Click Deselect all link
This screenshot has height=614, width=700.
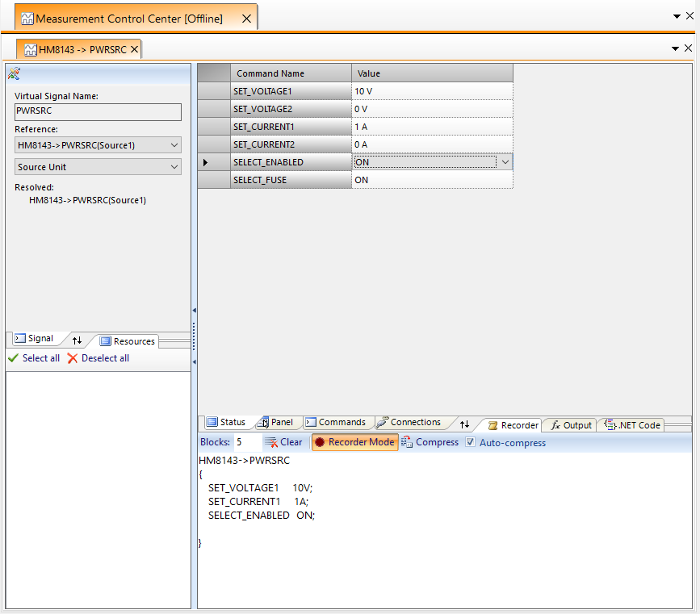pyautogui.click(x=99, y=358)
